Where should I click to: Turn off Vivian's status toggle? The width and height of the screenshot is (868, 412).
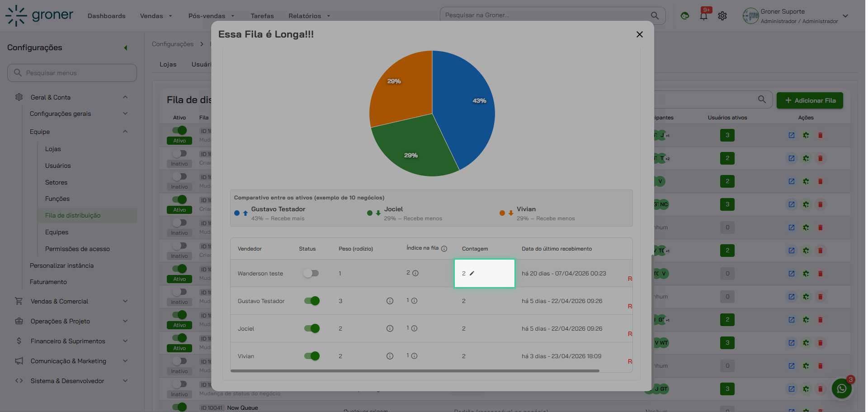311,356
